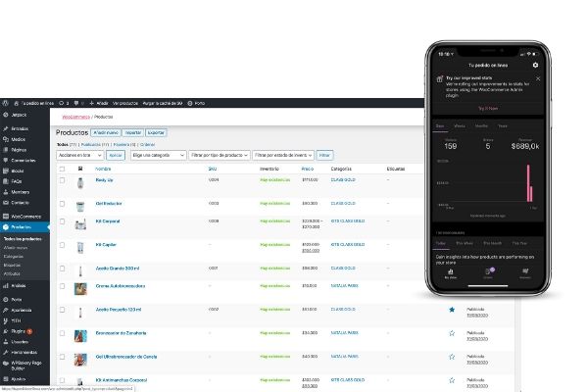This screenshot has width=588, height=392.
Task: Open settings gear in the phone app
Action: tap(536, 65)
